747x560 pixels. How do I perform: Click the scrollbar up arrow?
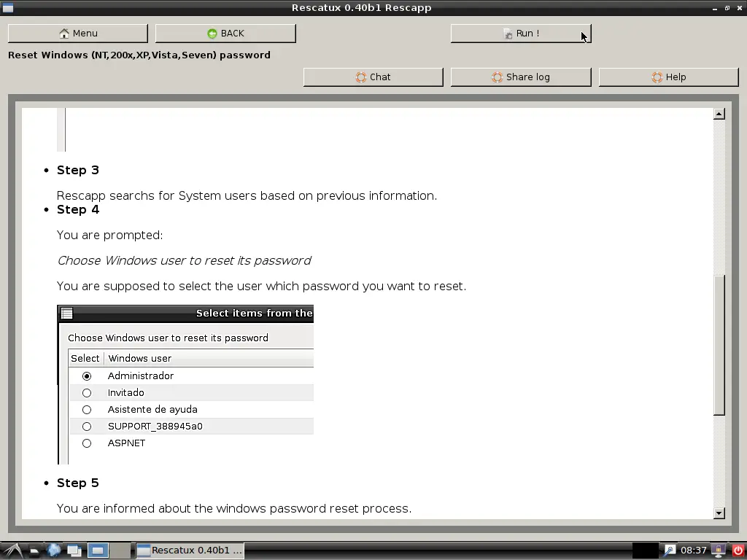click(719, 113)
